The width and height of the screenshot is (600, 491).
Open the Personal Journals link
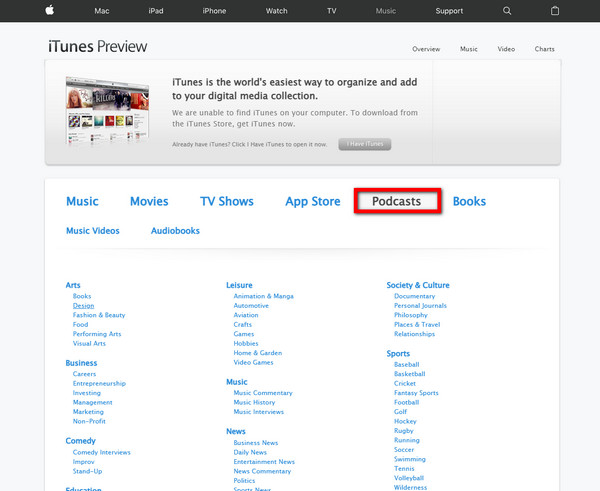(x=420, y=305)
